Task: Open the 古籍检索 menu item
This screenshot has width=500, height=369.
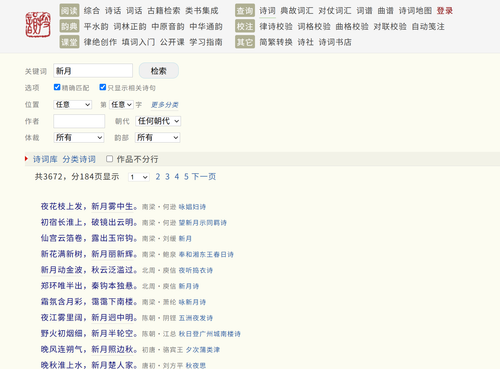Action: click(164, 11)
